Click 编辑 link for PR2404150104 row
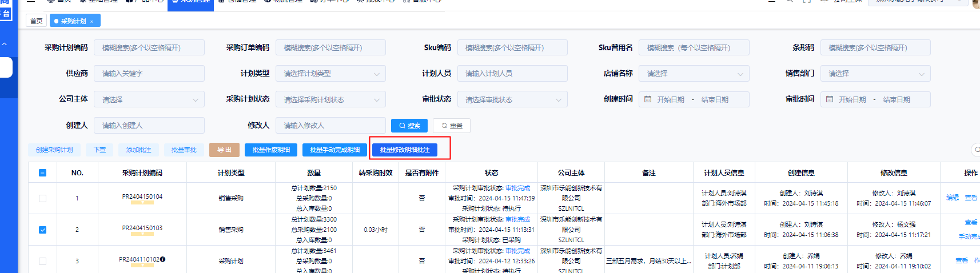 click(x=953, y=198)
